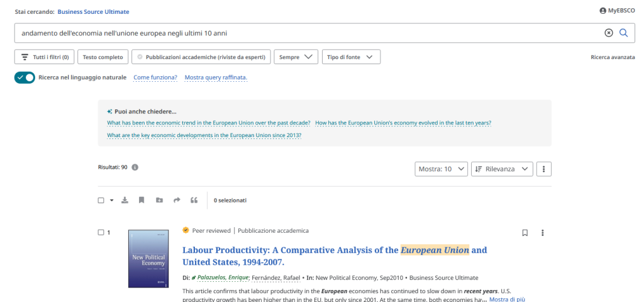Image resolution: width=644 pixels, height=302 pixels.
Task: Open the three-dot menu for result 1
Action: pyautogui.click(x=543, y=233)
